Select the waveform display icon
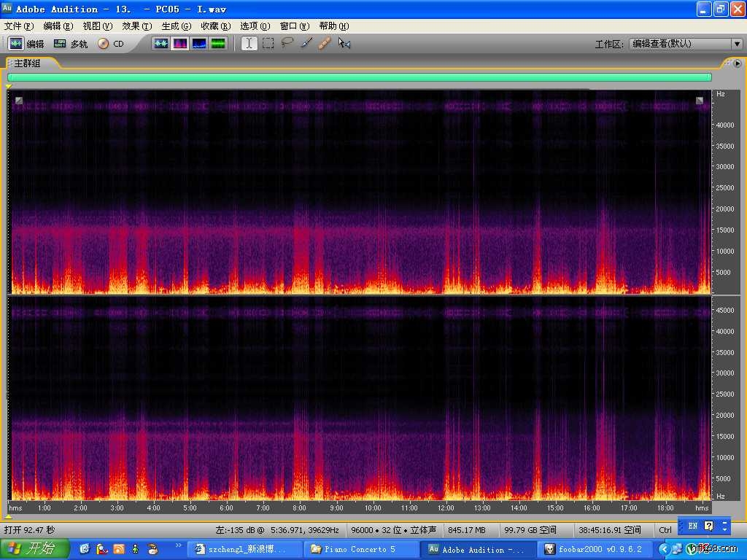This screenshot has height=560, width=747. (x=160, y=44)
